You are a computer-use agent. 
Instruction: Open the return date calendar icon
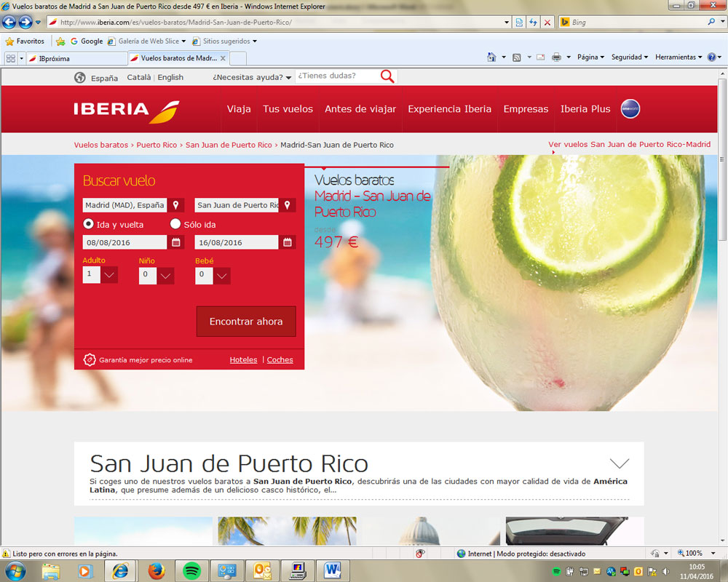pyautogui.click(x=288, y=242)
